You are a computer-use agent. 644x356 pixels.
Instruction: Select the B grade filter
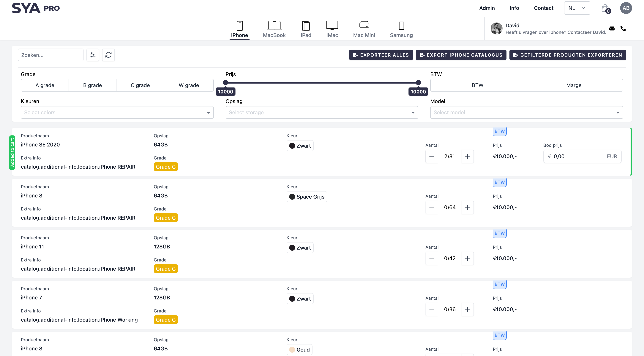pos(92,85)
